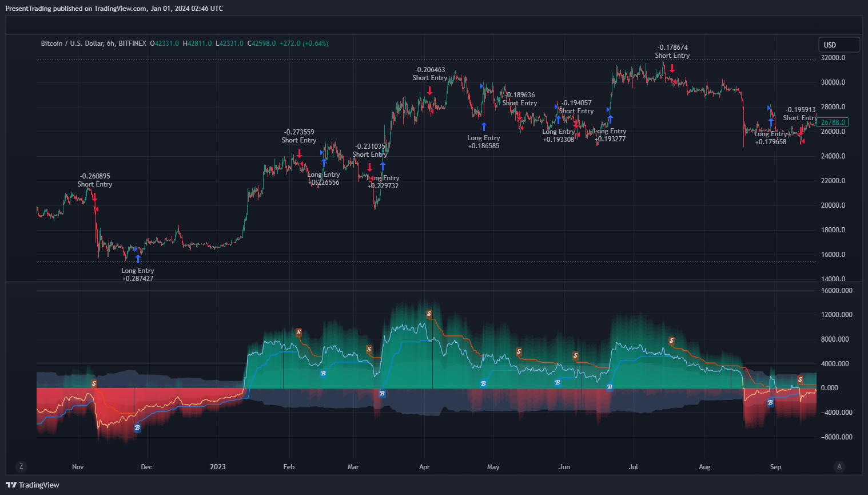Click the Long Entry +0.193277 label
The height and width of the screenshot is (495, 868).
pyautogui.click(x=610, y=135)
